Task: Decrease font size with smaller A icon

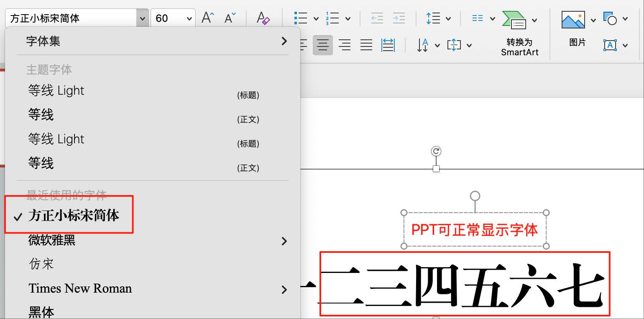Action: [230, 18]
